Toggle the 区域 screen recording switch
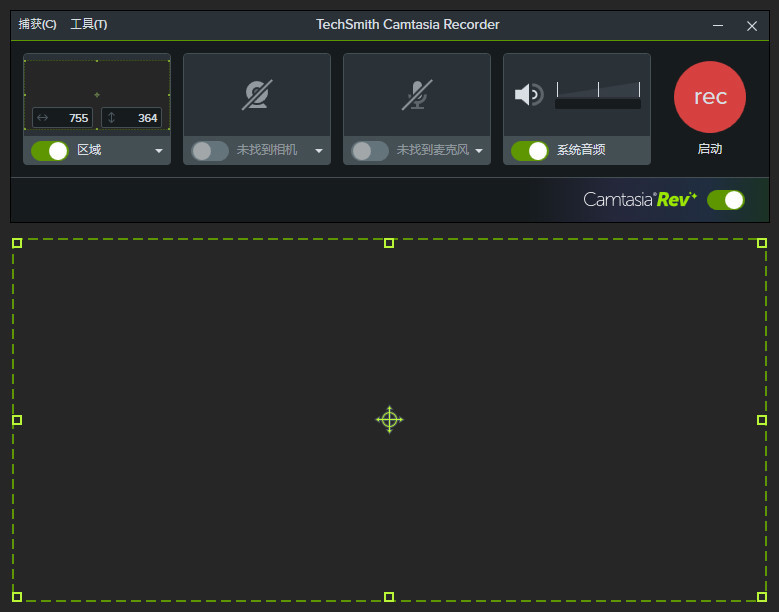This screenshot has width=779, height=612. pos(49,150)
